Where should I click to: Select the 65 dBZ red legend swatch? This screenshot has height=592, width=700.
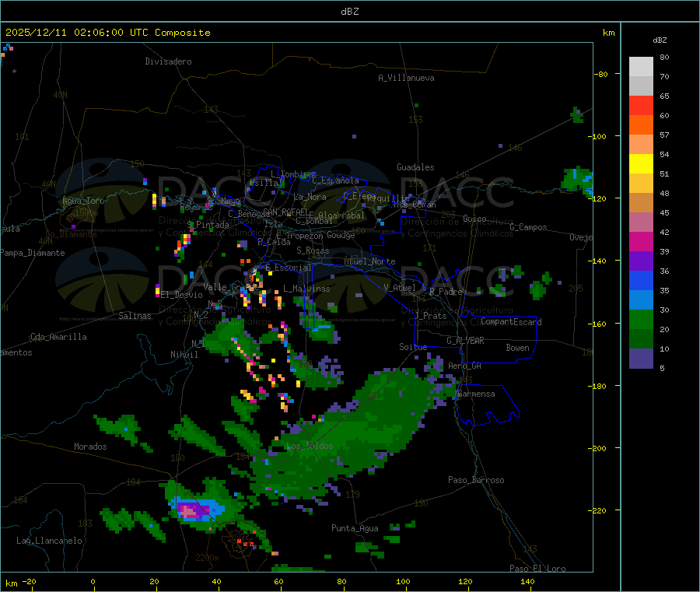coord(641,105)
